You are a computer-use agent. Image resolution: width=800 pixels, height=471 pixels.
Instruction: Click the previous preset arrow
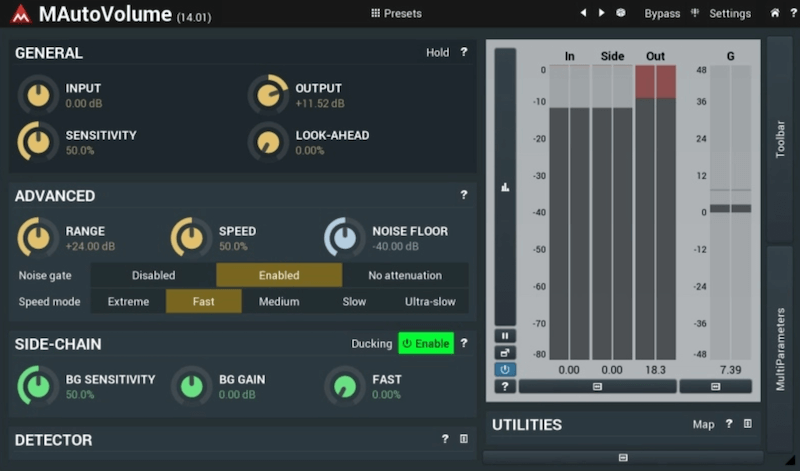(584, 13)
